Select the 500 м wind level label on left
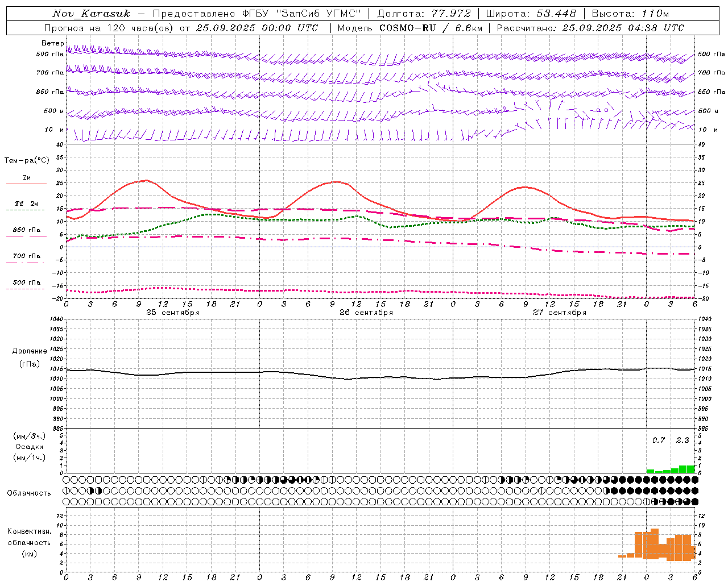Image resolution: width=728 pixels, height=582 pixels. coord(54,111)
